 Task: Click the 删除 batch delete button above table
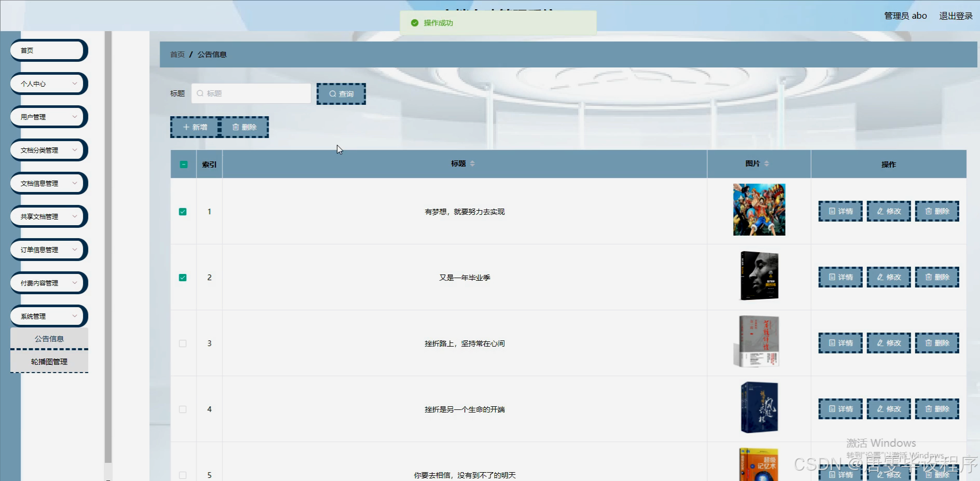tap(244, 127)
